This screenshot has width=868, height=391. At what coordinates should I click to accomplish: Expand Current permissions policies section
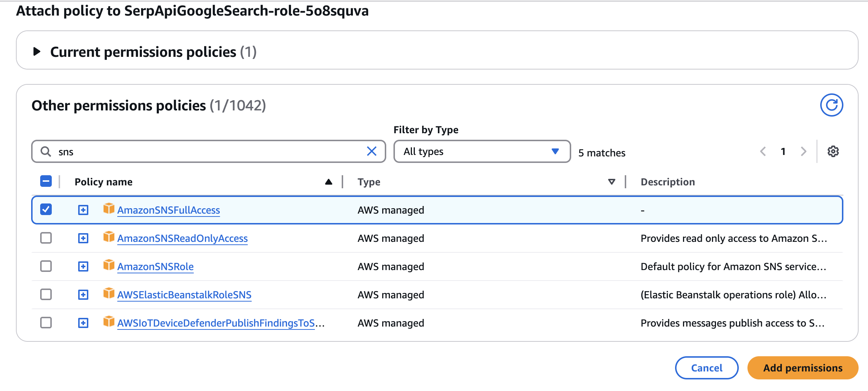(37, 52)
